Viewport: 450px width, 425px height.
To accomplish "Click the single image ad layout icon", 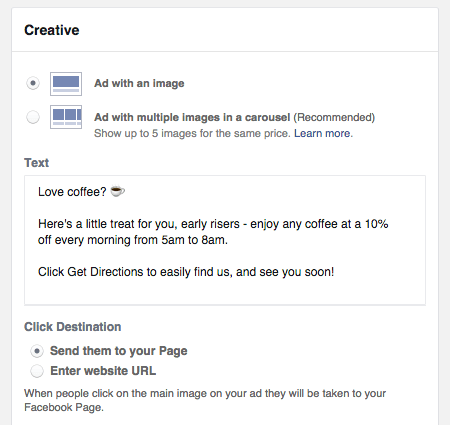I will point(66,84).
